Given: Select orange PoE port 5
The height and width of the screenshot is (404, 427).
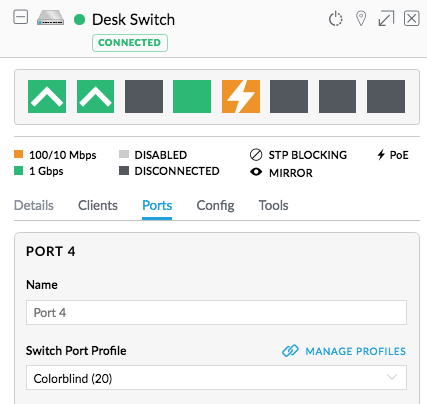Looking at the screenshot, I should pos(241,96).
